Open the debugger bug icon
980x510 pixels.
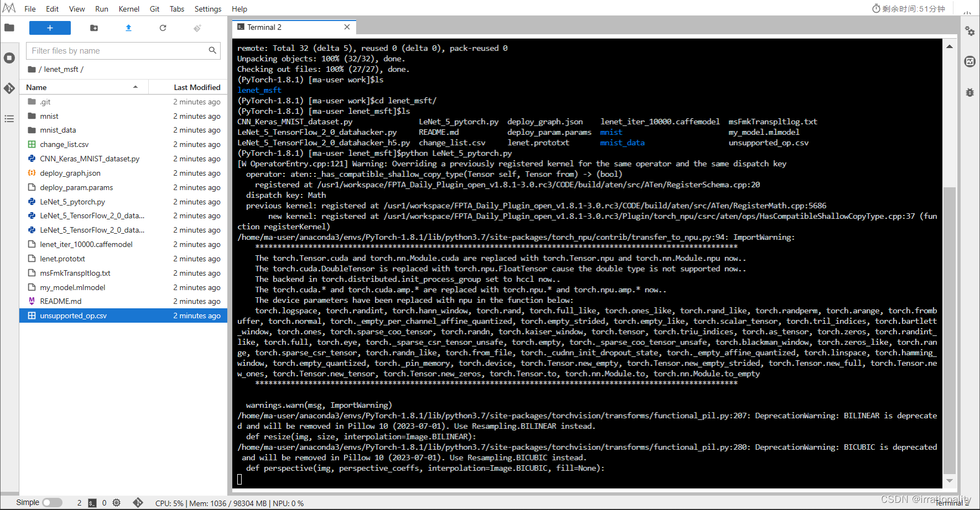pos(970,92)
